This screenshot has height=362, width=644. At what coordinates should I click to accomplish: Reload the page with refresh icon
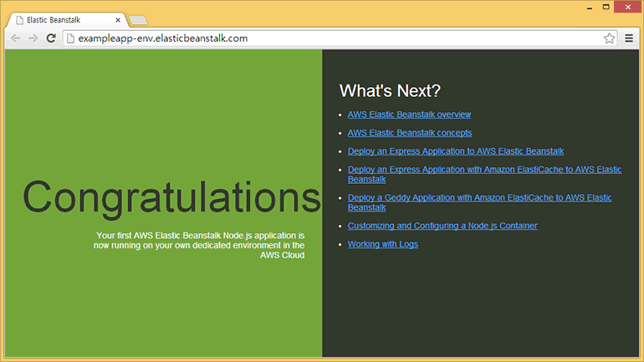click(x=51, y=38)
